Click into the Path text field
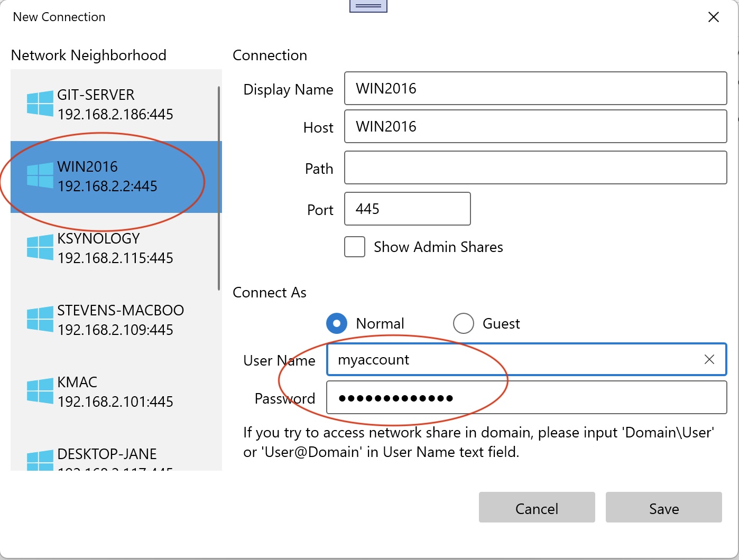Viewport: 739px width, 560px height. (x=535, y=167)
